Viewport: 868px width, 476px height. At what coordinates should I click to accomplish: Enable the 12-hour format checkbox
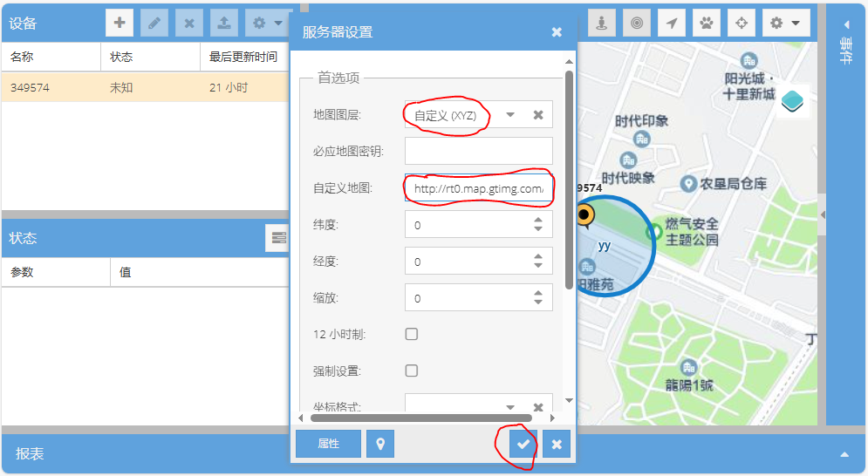coord(411,334)
